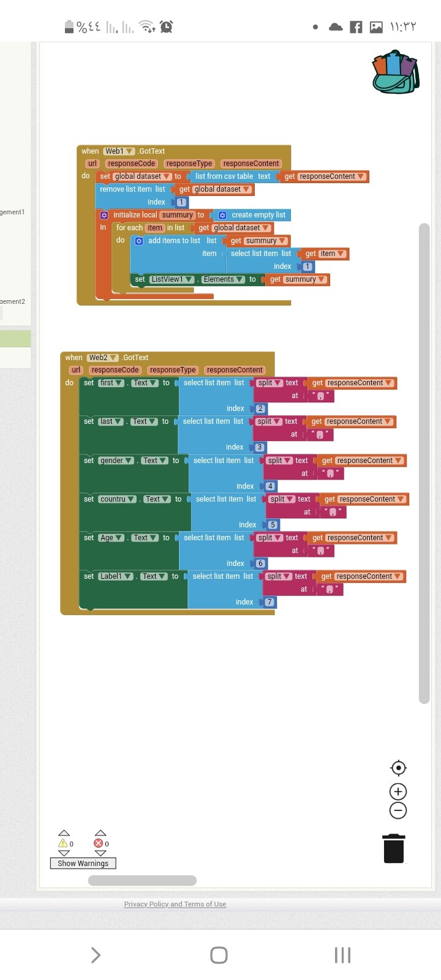Open the 'Age' component dropdown
This screenshot has width=441, height=980.
[x=111, y=538]
